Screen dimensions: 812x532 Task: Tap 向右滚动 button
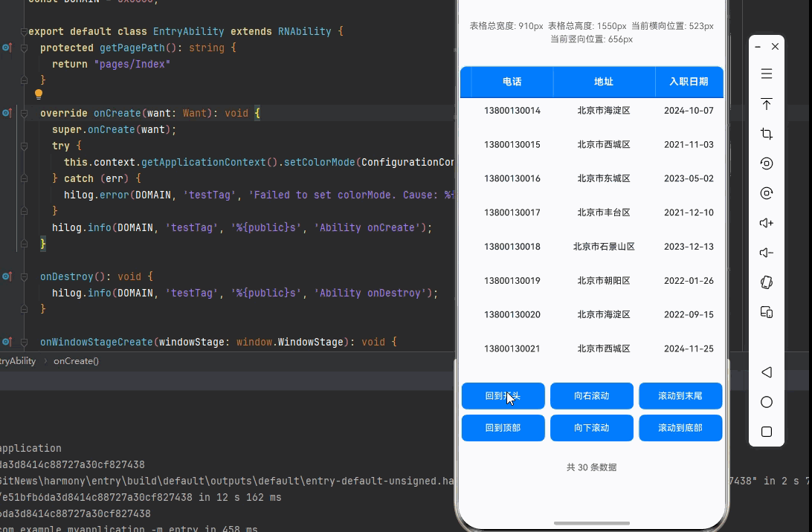(x=591, y=396)
